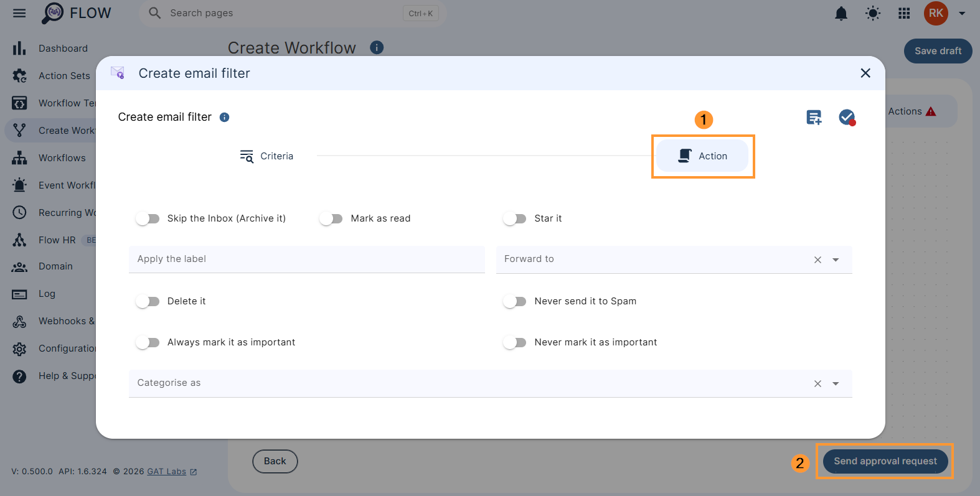Click the Help & Support question icon

point(19,376)
